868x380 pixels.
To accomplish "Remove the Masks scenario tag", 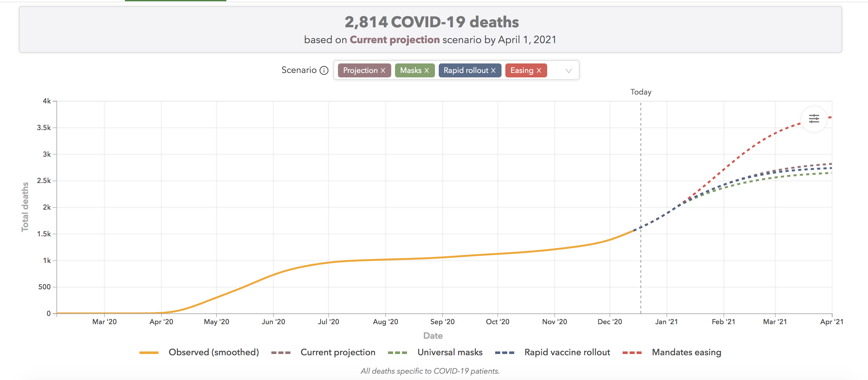I will [427, 70].
